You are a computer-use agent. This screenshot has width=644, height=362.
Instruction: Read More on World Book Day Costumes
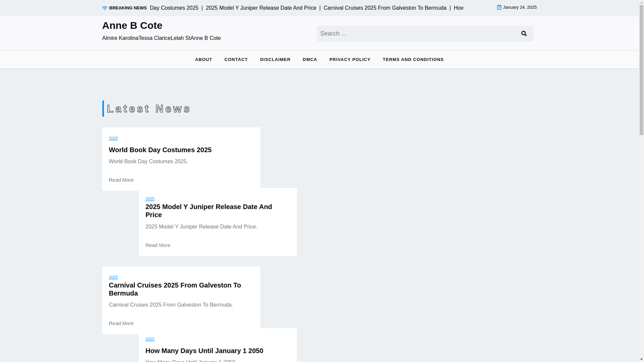pos(121,180)
